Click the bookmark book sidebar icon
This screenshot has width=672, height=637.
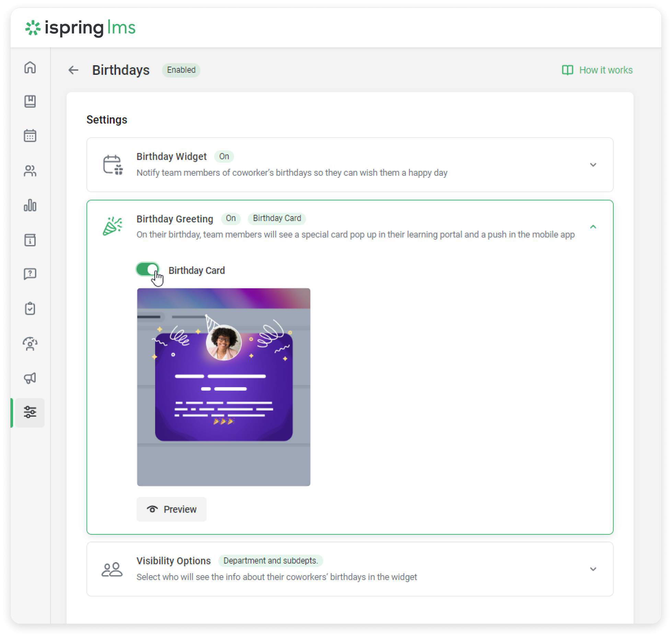(30, 102)
